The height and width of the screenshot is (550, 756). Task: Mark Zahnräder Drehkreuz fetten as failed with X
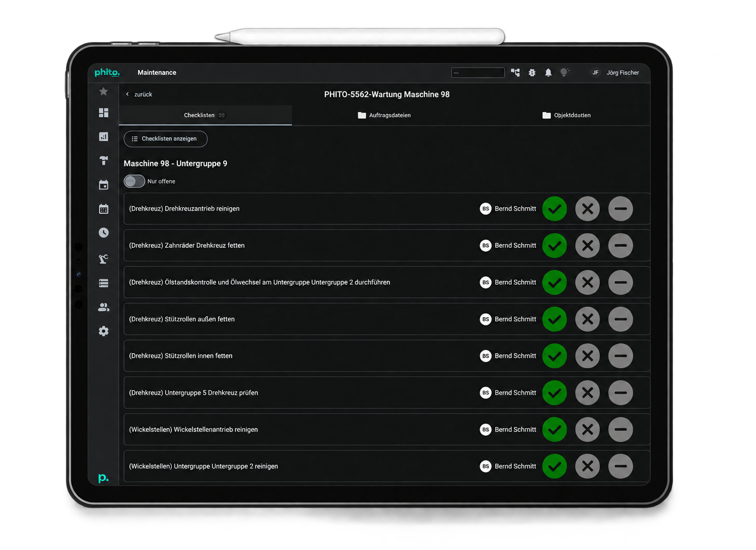[587, 246]
